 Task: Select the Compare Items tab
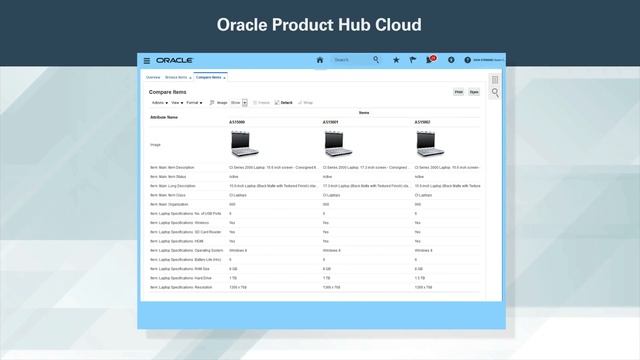[x=208, y=78]
